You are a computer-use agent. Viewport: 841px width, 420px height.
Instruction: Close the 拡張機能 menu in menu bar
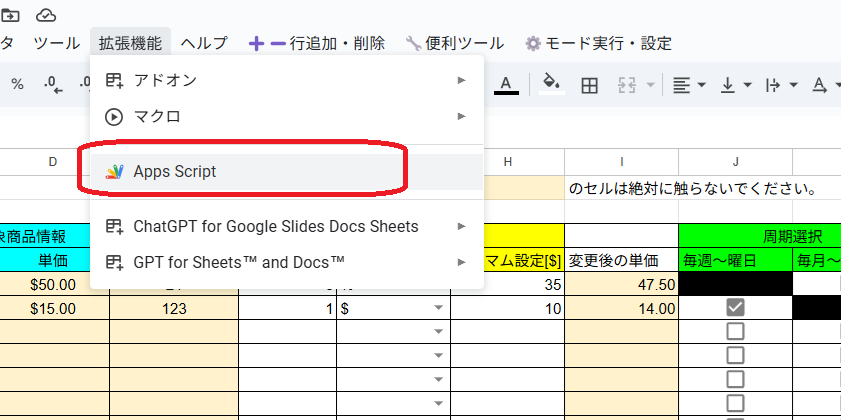click(130, 43)
